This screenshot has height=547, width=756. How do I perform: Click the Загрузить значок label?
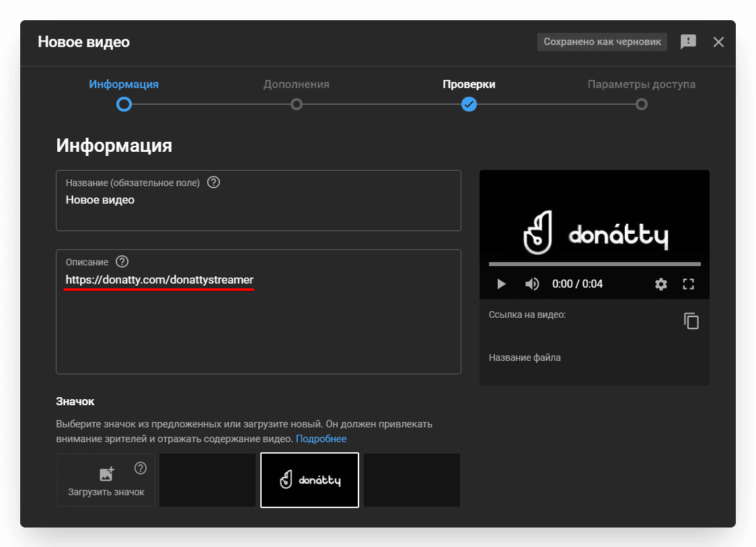point(106,492)
